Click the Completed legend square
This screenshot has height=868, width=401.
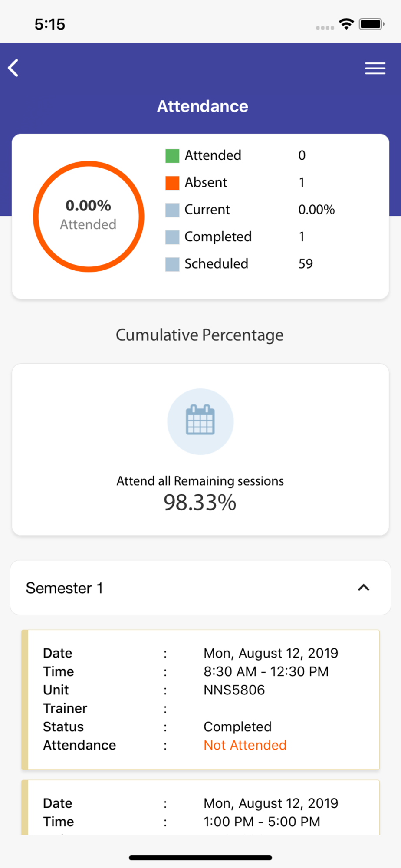point(172,237)
